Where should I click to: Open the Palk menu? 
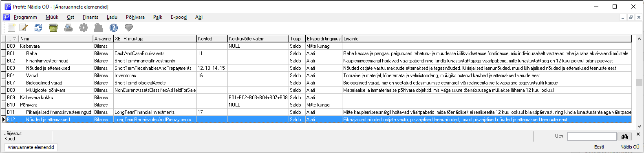click(x=158, y=17)
